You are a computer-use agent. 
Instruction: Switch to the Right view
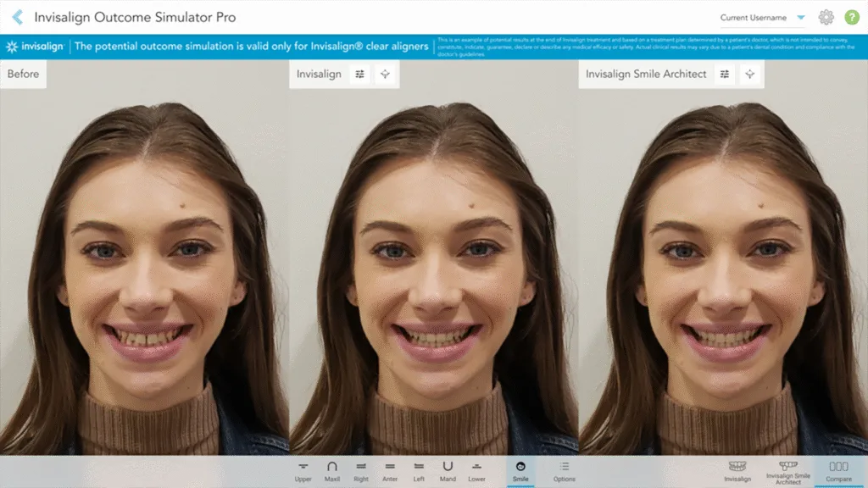click(360, 471)
